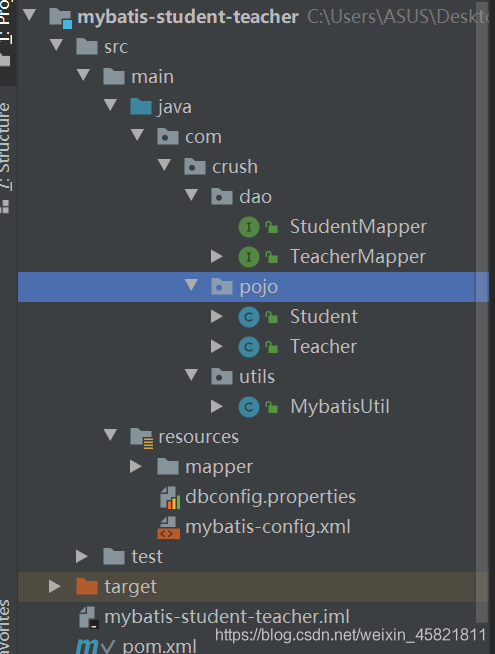The width and height of the screenshot is (495, 654).
Task: Expand the Teacher class node
Action: click(217, 347)
